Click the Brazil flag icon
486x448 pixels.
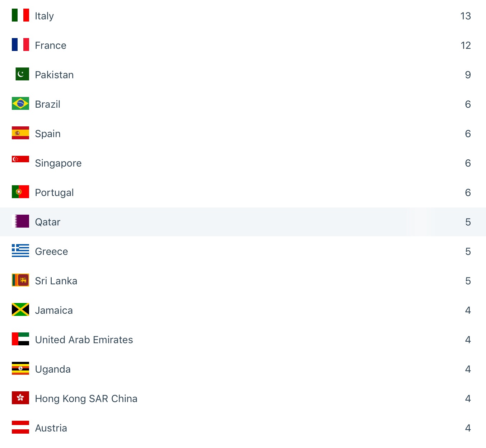20,104
